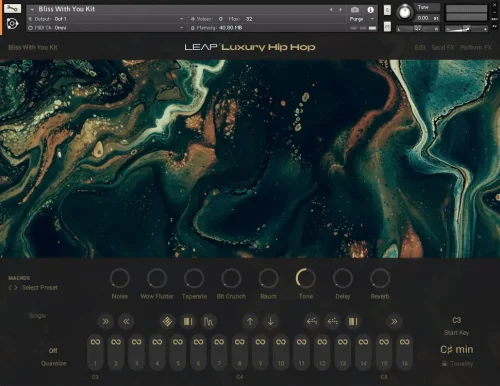This screenshot has width=500, height=386.
Task: Toggle loop on pad 6
Action: (198, 342)
